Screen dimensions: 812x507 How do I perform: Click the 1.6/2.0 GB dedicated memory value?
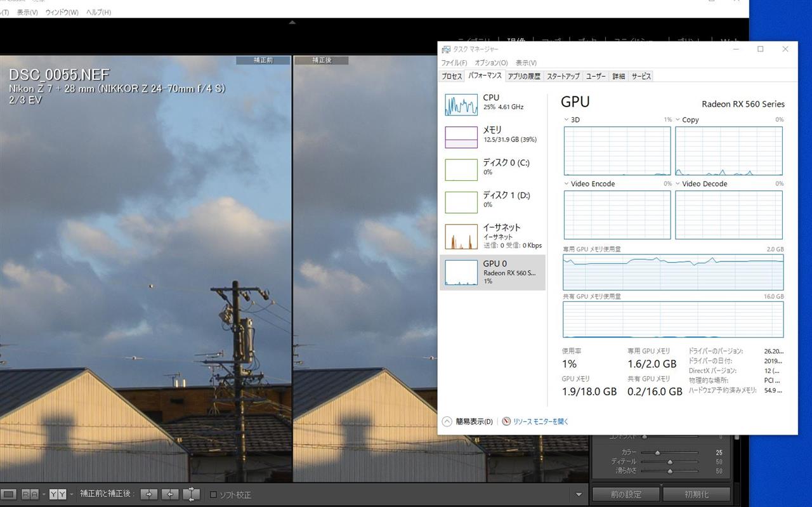pos(652,364)
